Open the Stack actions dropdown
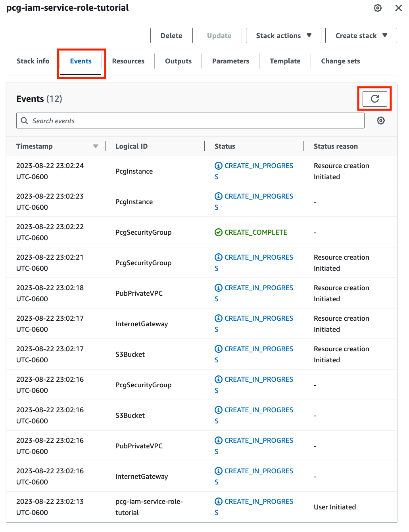Screen dimensions: 409x532 tap(283, 35)
